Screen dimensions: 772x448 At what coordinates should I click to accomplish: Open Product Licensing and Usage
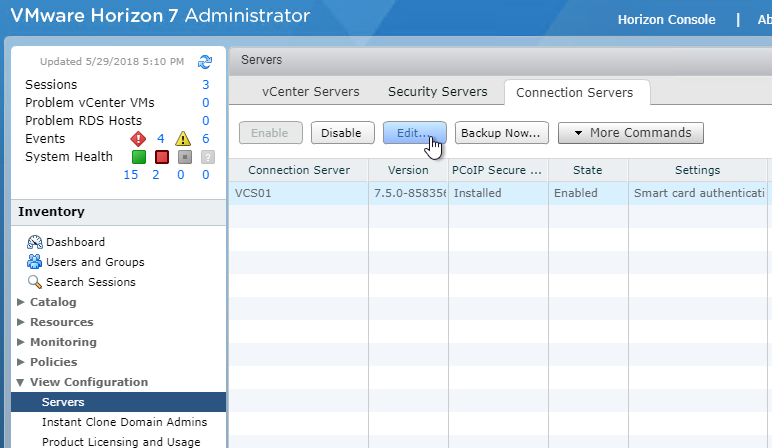pos(121,442)
